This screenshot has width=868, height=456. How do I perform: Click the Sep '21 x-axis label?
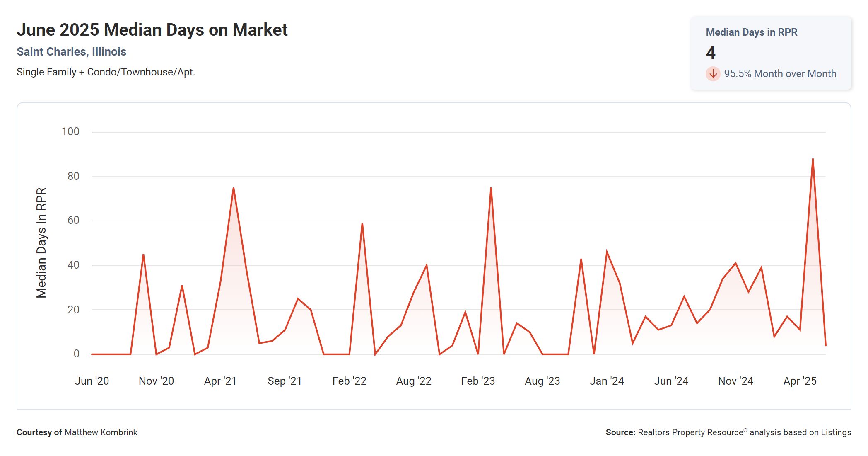click(x=285, y=381)
